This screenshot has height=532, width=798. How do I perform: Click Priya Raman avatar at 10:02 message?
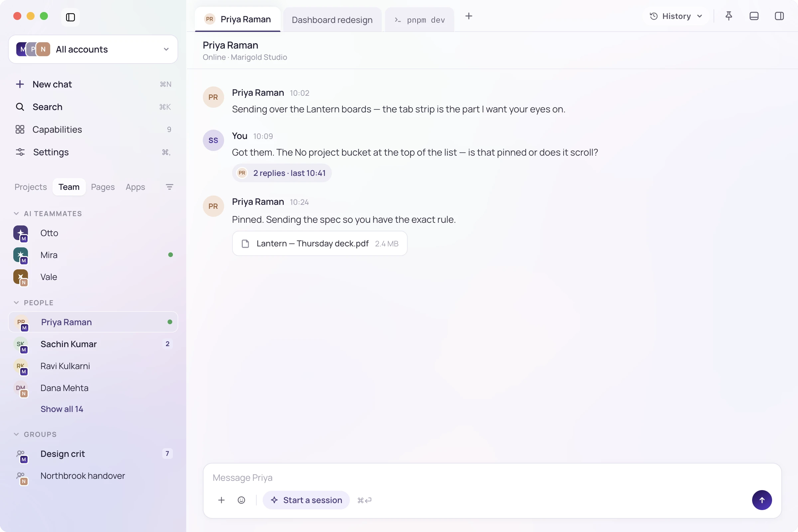(x=213, y=97)
